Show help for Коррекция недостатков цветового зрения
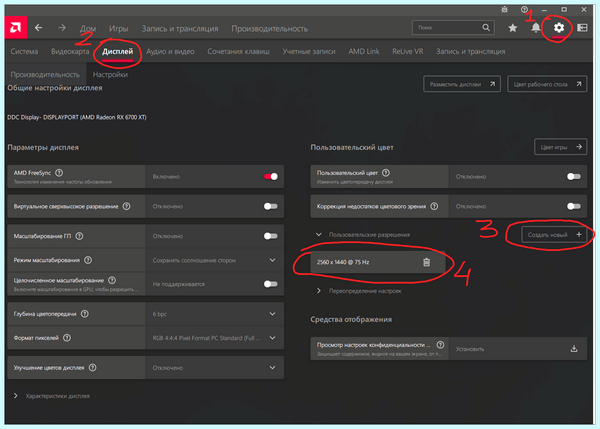 coord(434,206)
